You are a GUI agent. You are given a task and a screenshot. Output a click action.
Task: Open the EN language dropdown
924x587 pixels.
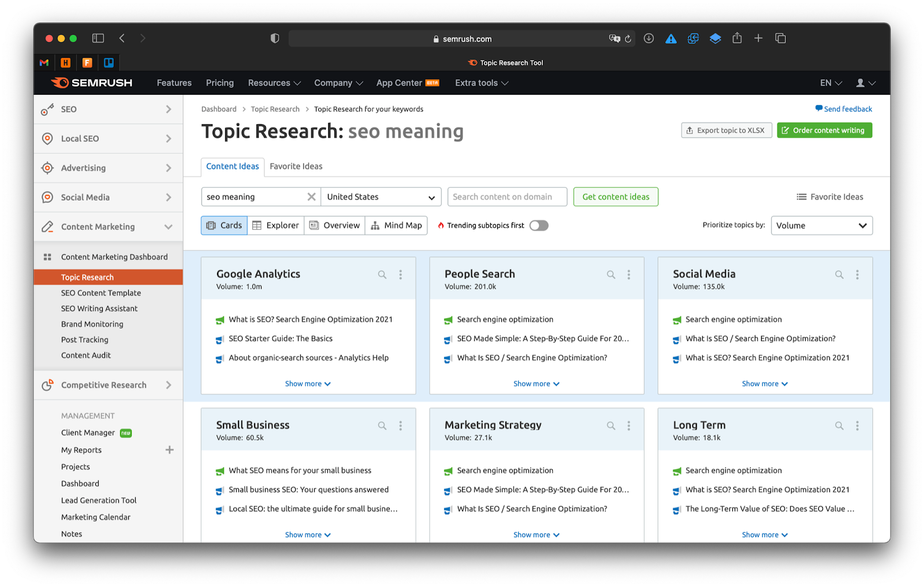tap(831, 83)
